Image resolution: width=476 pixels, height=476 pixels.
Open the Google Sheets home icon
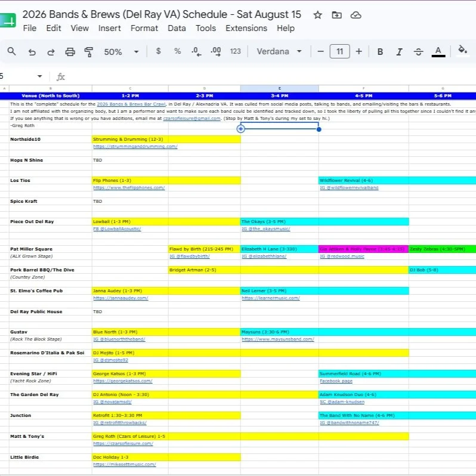[8, 21]
